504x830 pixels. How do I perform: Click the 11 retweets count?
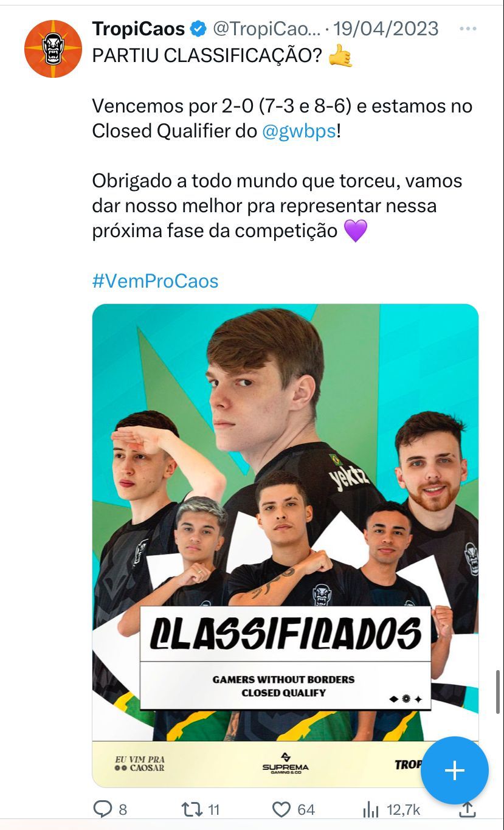(213, 810)
